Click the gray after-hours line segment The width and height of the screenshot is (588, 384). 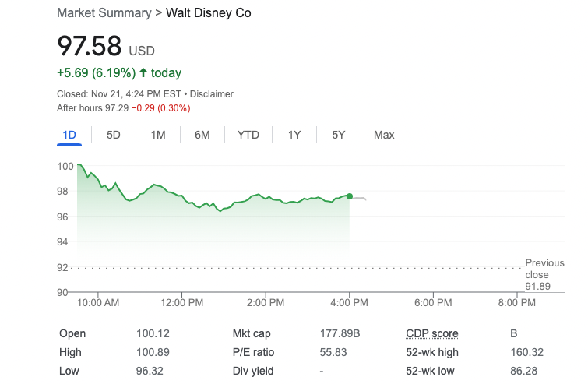(358, 199)
